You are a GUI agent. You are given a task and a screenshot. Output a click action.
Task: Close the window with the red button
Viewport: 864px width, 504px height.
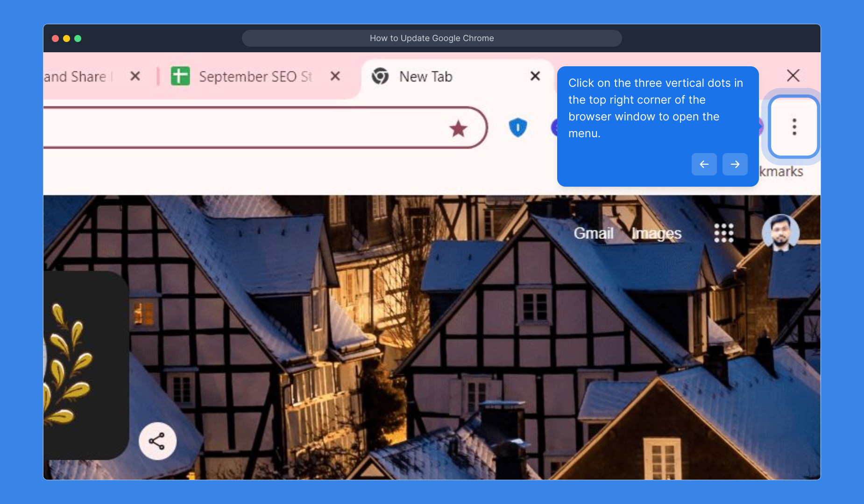pos(55,38)
